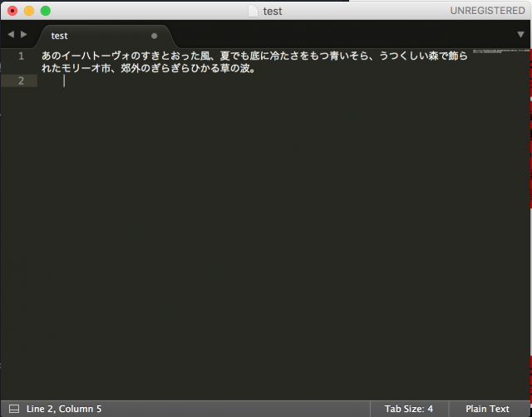Close the window with red button
Viewport: 532px width, 417px height.
coord(12,11)
